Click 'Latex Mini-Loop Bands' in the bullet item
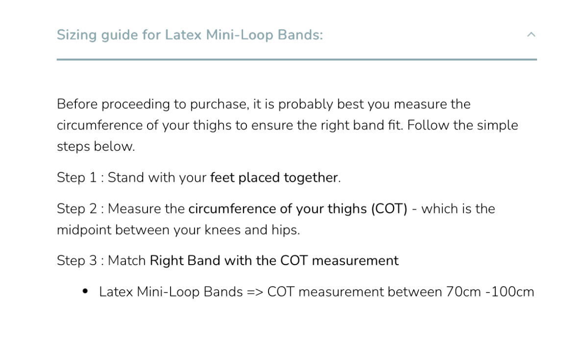 171,292
